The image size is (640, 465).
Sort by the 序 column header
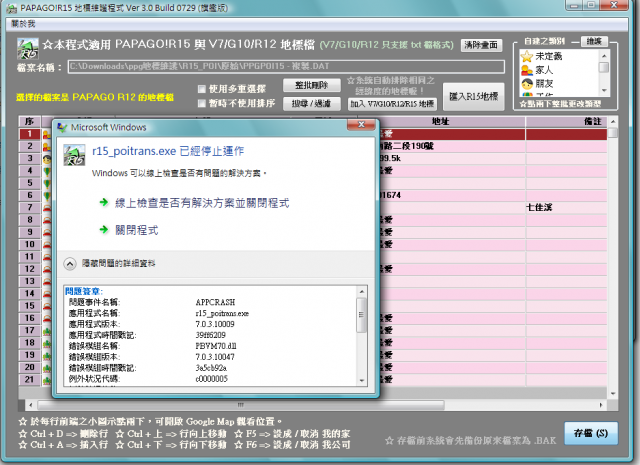pos(29,122)
